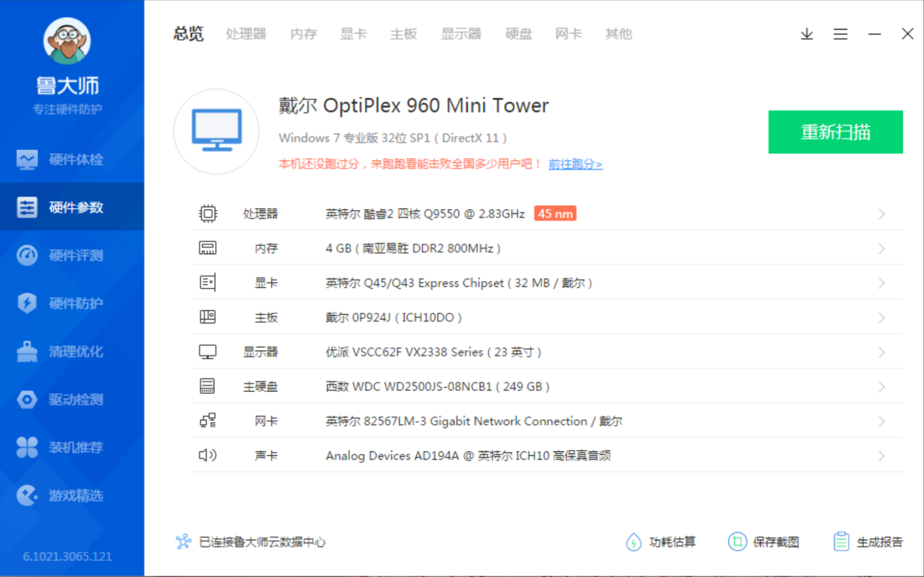This screenshot has height=577, width=924.
Task: Click 已连接鲁大师云数据中心 status text
Action: pyautogui.click(x=262, y=542)
